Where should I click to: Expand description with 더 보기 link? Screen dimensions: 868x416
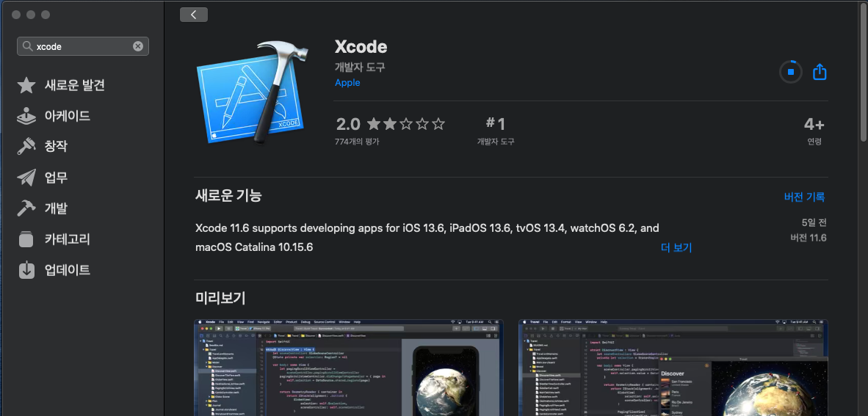click(x=676, y=247)
